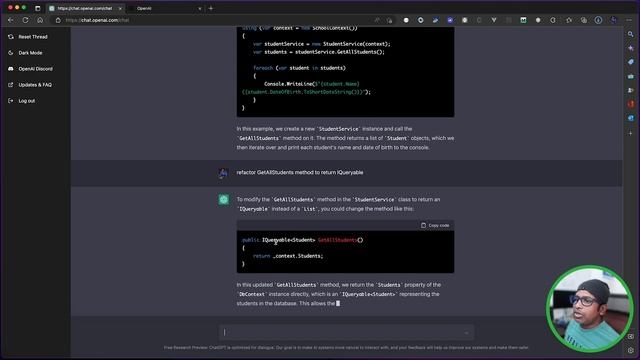Go back with the browser back arrow
640x360 pixels.
(x=11, y=20)
